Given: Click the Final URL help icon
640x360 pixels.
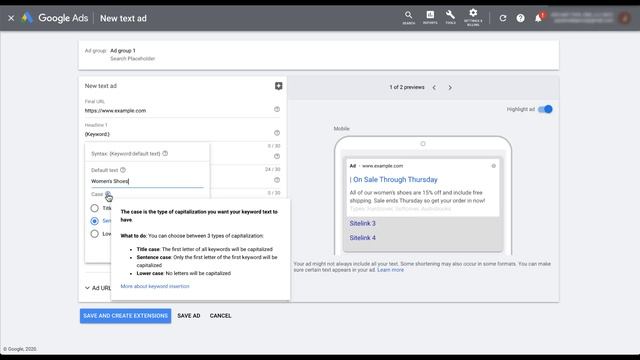Looking at the screenshot, I should (x=277, y=109).
